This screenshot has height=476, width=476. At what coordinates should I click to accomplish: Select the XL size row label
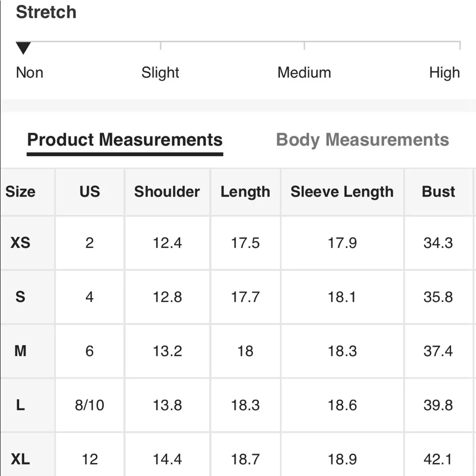pos(20,459)
